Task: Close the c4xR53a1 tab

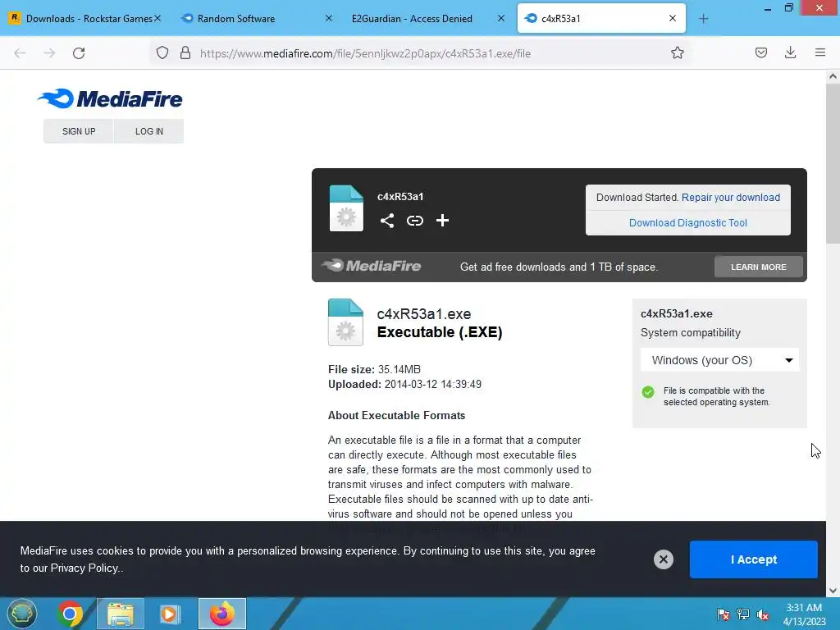Action: click(x=673, y=18)
